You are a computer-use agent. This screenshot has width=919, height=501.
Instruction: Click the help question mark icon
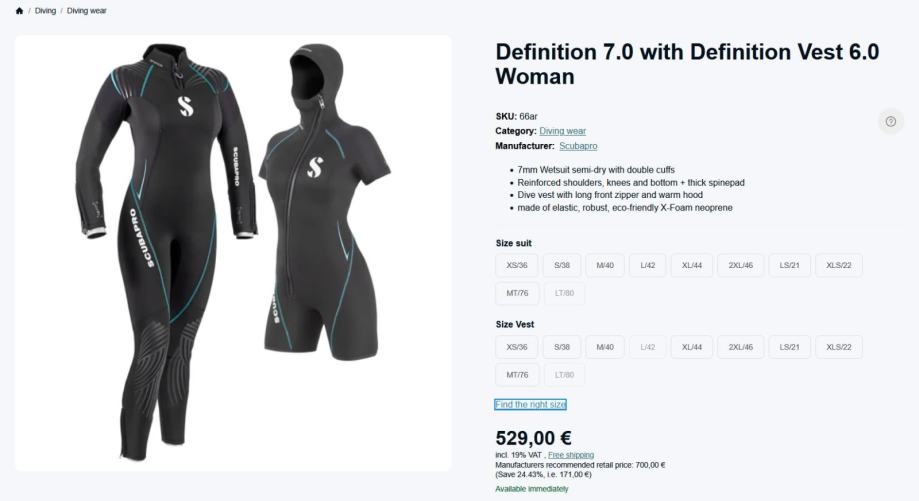[890, 121]
